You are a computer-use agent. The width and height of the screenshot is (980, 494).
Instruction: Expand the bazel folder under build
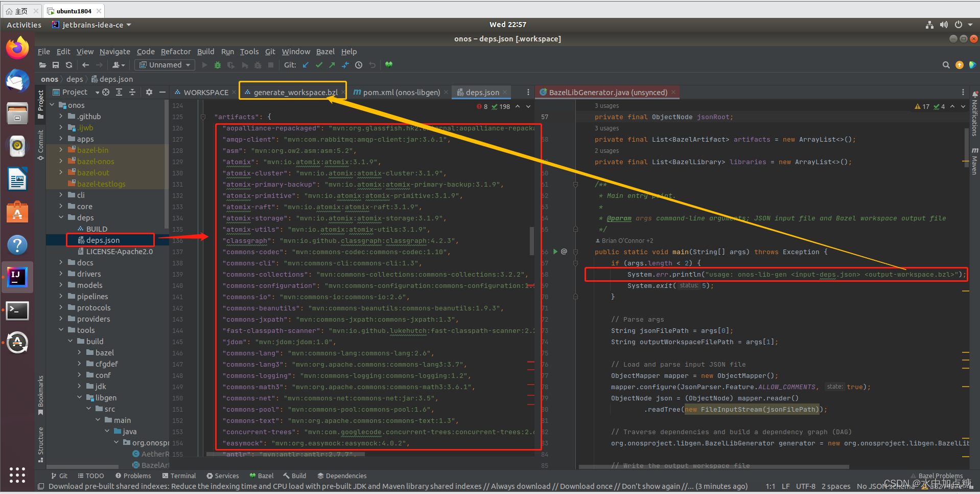[x=79, y=353]
